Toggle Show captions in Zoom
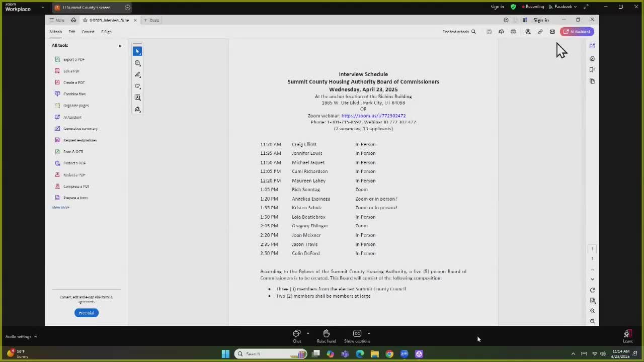This screenshot has height=362, width=644. [x=357, y=336]
